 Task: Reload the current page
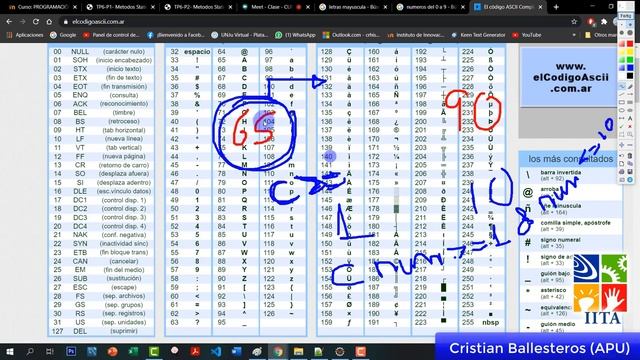[x=36, y=22]
